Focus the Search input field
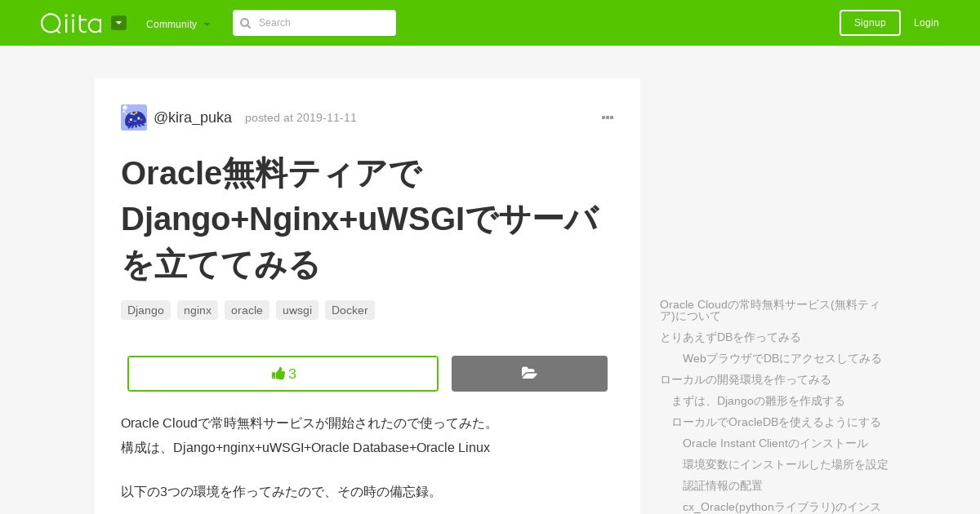This screenshot has width=980, height=514. pyautogui.click(x=314, y=23)
